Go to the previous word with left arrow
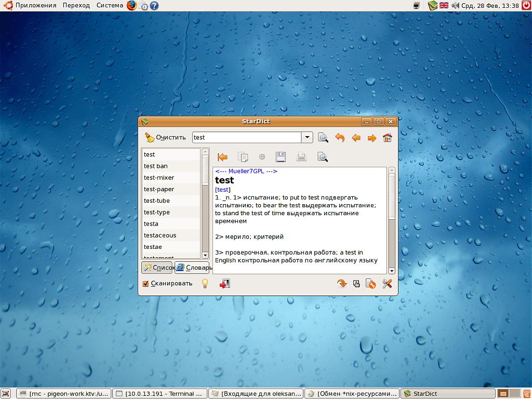The height and width of the screenshot is (399, 532). [x=356, y=138]
